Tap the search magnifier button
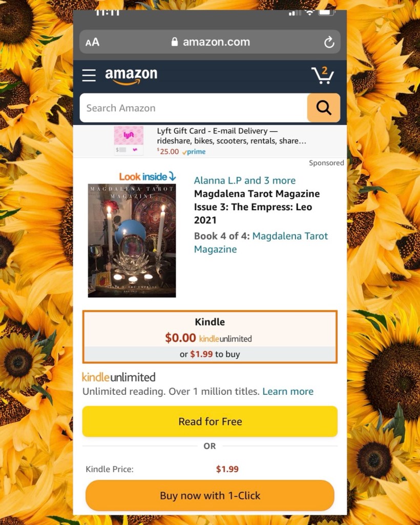Screen dimensions: 420x525 click(323, 108)
